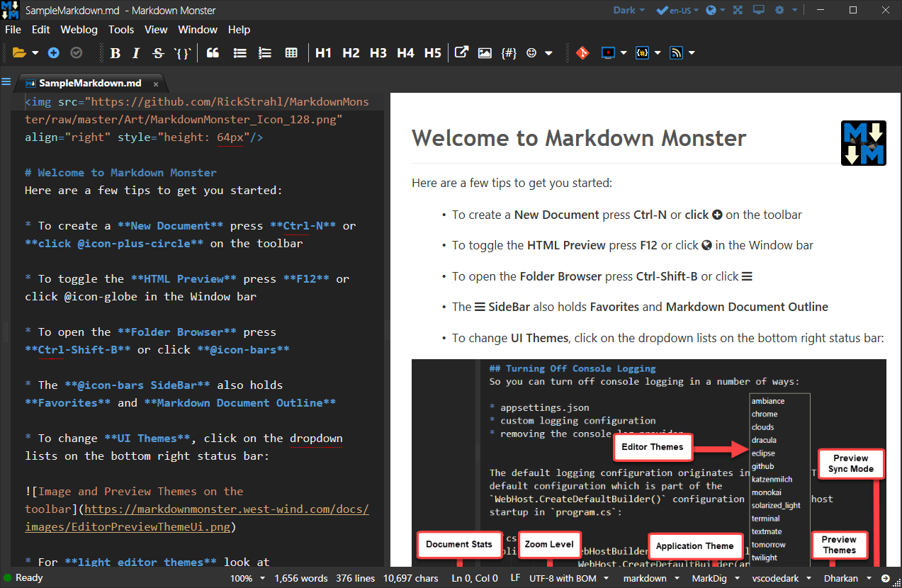Viewport: 902px width, 588px height.
Task: Open settings with the gear icon
Action: [x=780, y=10]
